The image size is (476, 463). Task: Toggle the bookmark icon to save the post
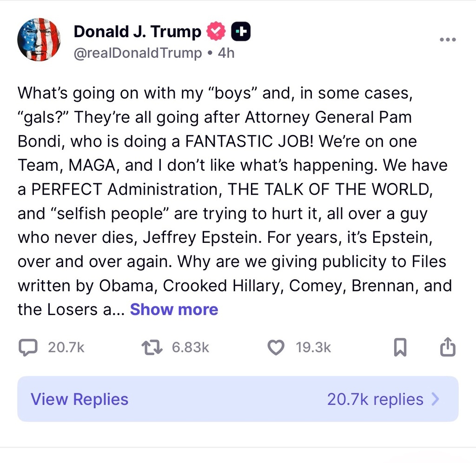click(400, 348)
